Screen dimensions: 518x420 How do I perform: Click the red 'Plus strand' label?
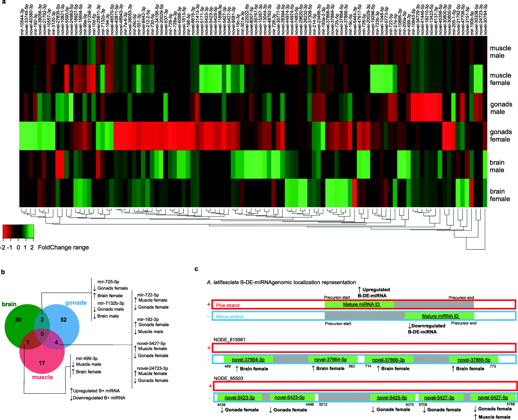click(x=228, y=305)
